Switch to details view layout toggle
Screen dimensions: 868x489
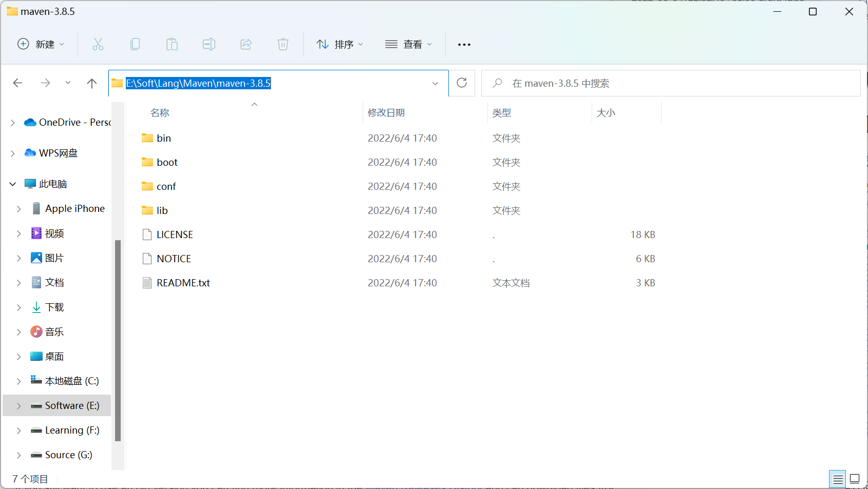[838, 479]
